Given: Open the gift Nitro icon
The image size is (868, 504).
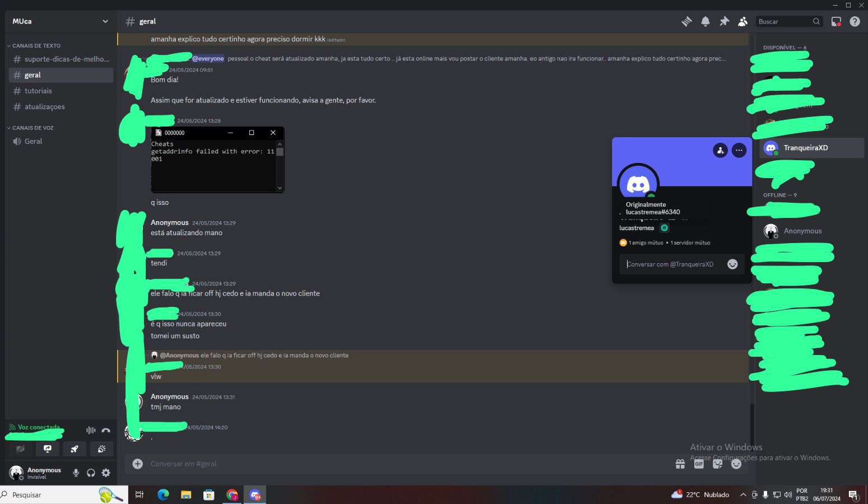Looking at the screenshot, I should click(x=680, y=464).
